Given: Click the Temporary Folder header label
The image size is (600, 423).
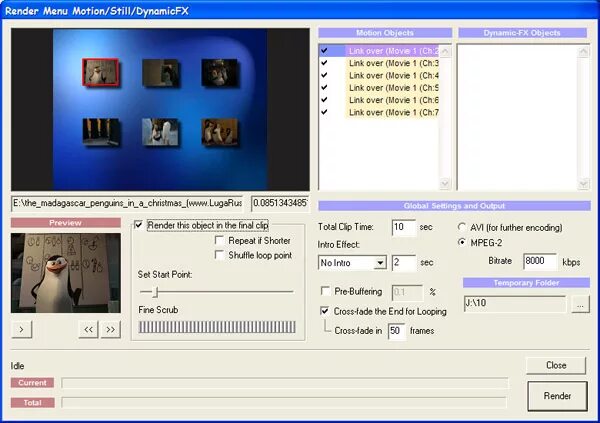Looking at the screenshot, I should coord(526,283).
